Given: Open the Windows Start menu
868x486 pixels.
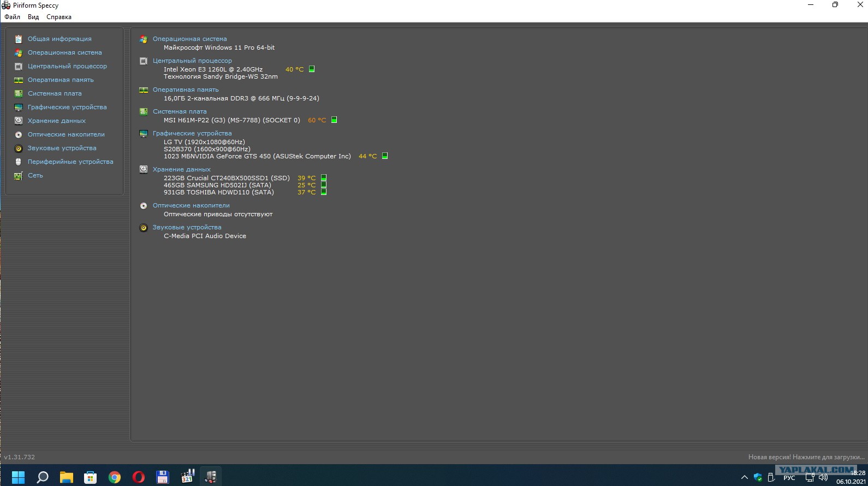Looking at the screenshot, I should tap(18, 477).
